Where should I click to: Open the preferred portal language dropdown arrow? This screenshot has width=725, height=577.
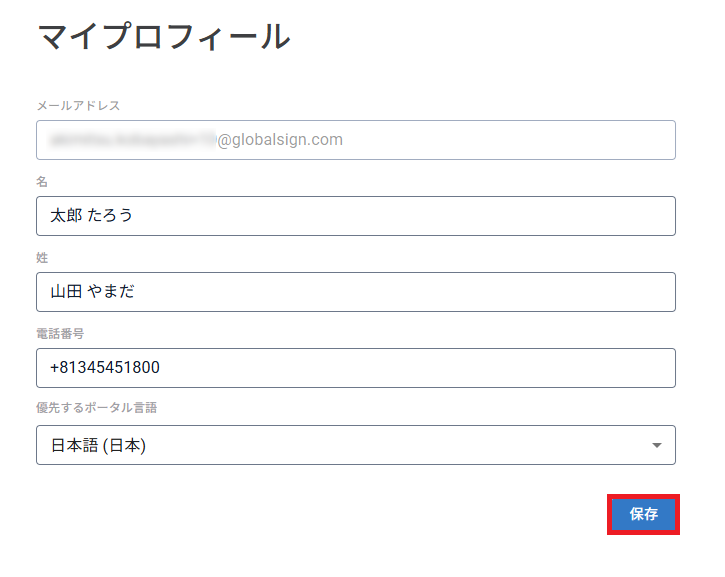point(657,445)
